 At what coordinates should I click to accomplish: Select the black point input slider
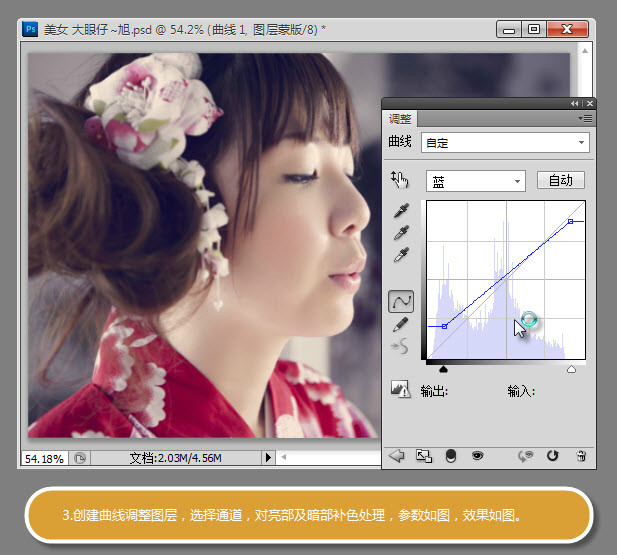(x=443, y=369)
